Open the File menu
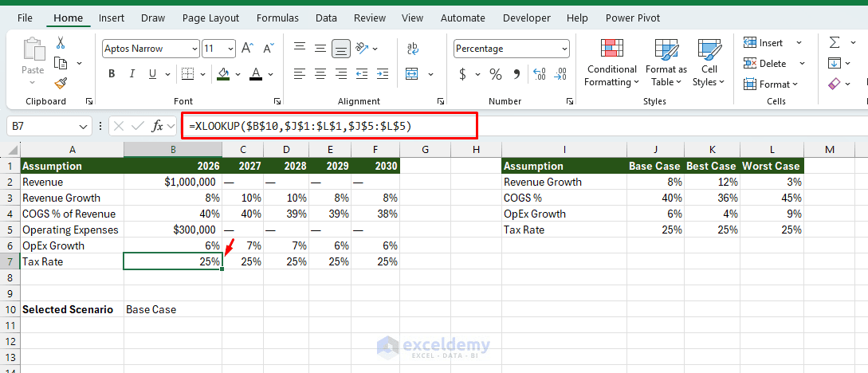Viewport: 868px width, 373px height. (x=25, y=18)
